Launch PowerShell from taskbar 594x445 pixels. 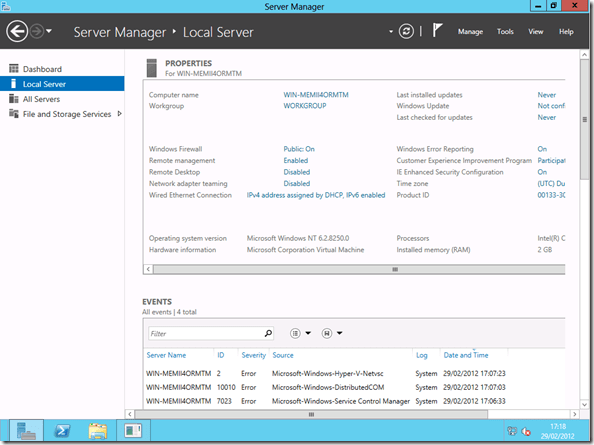pyautogui.click(x=63, y=431)
